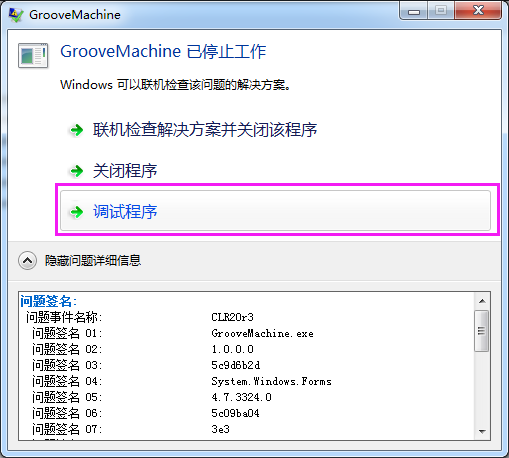509x458 pixels.
Task: Click the value GrooveMachine.exe
Action: [262, 333]
